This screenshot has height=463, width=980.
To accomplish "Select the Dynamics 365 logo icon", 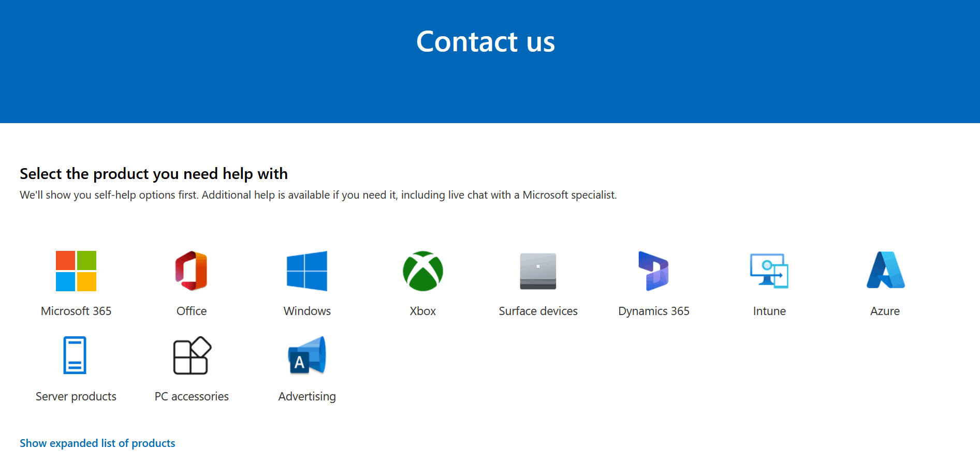I will (x=654, y=271).
